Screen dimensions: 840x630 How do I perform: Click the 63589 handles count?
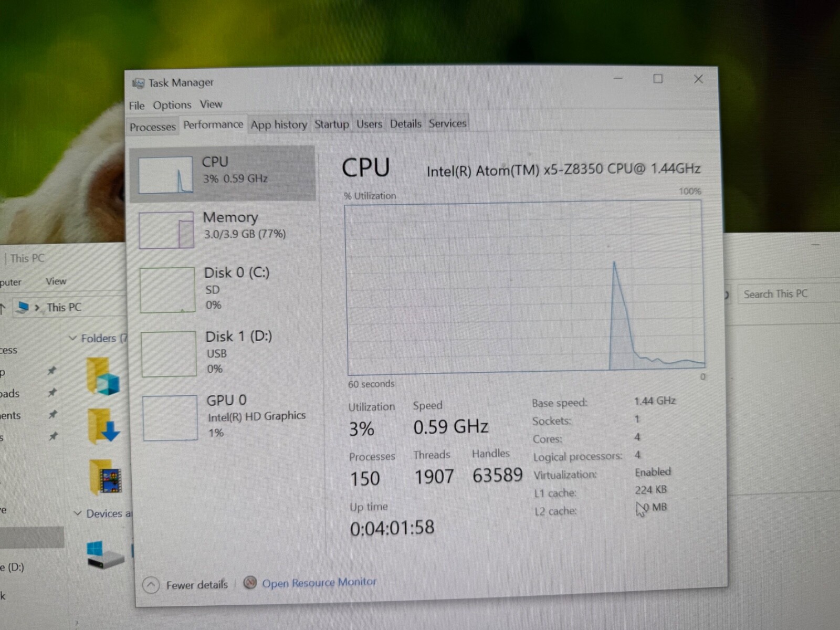click(497, 475)
